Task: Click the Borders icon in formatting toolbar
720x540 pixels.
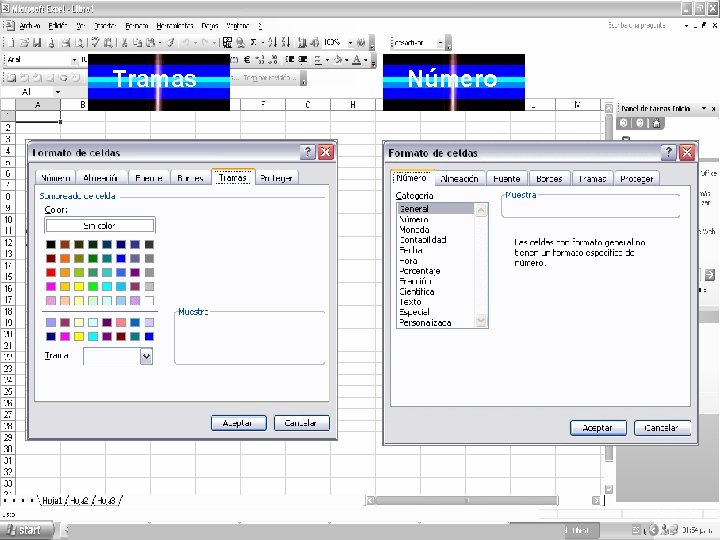Action: pos(318,60)
